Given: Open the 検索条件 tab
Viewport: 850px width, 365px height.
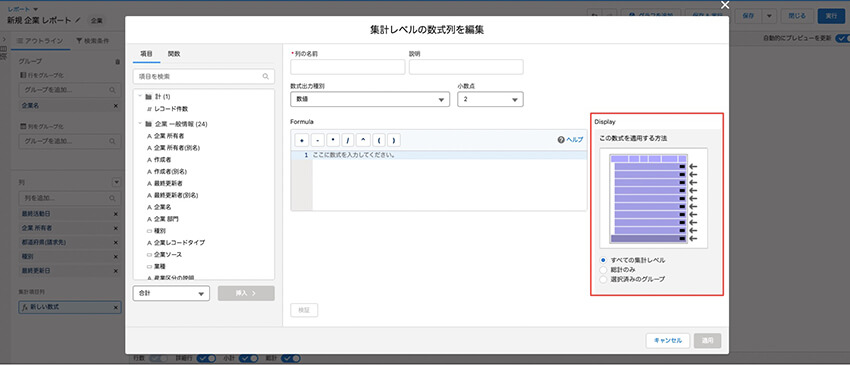Looking at the screenshot, I should click(x=93, y=41).
